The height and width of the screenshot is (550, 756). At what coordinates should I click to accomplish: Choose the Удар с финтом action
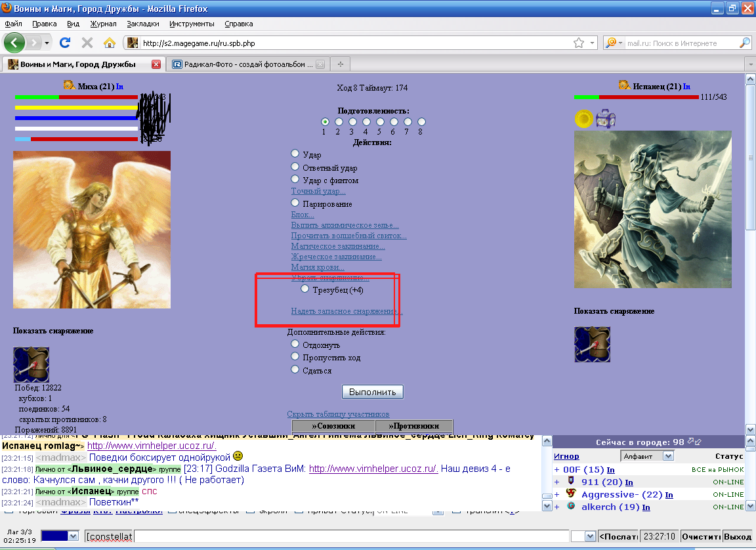295,179
